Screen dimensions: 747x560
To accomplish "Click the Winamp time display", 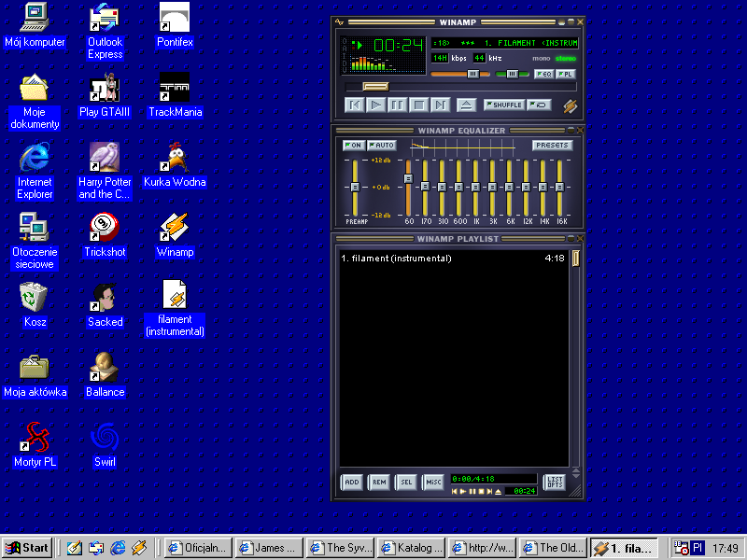I will point(399,46).
